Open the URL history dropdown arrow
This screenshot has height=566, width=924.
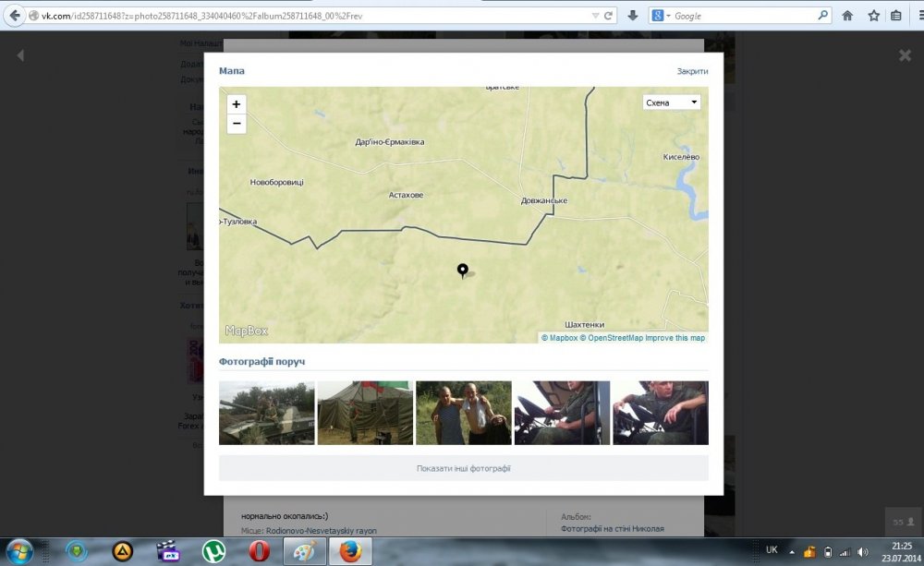point(595,16)
